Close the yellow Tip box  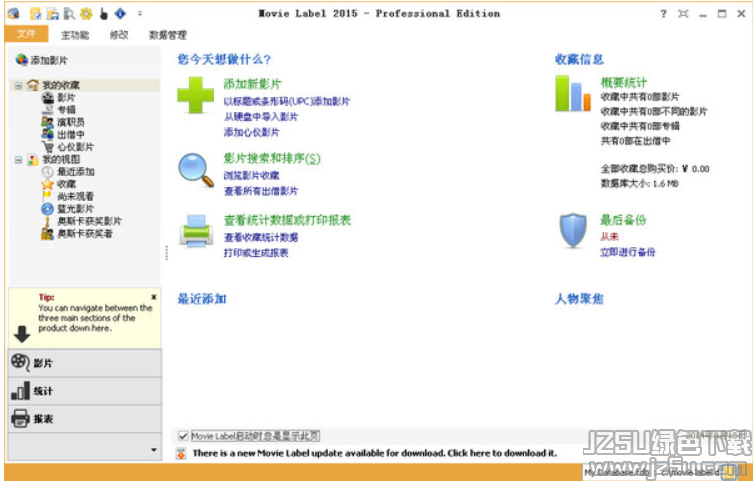[154, 297]
